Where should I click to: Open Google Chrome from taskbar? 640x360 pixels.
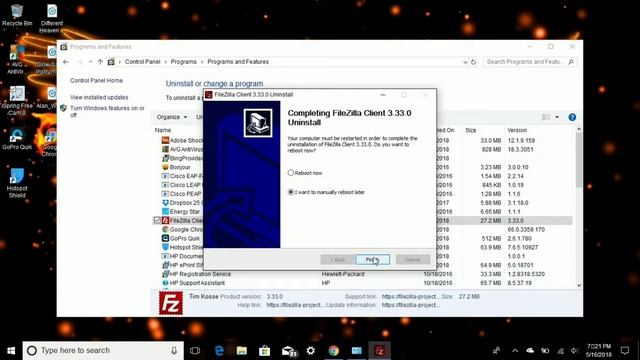coord(334,351)
